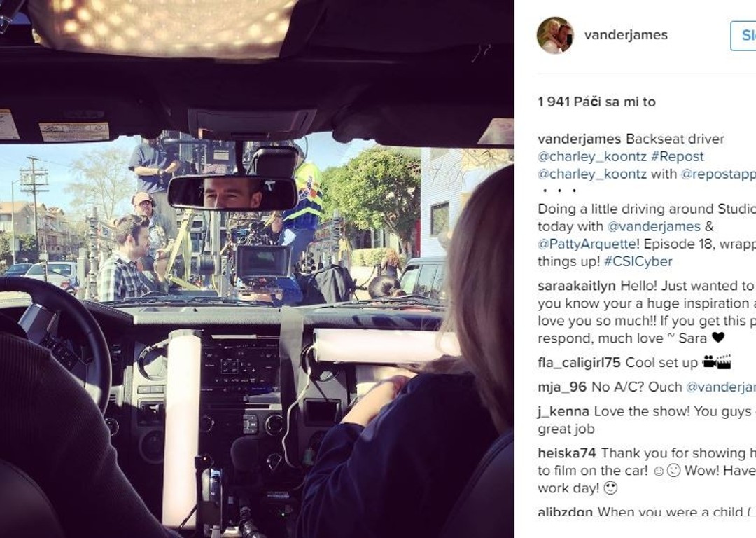Open first @charley_koontz mention with #Repost
This screenshot has width=756, height=538.
(x=591, y=156)
